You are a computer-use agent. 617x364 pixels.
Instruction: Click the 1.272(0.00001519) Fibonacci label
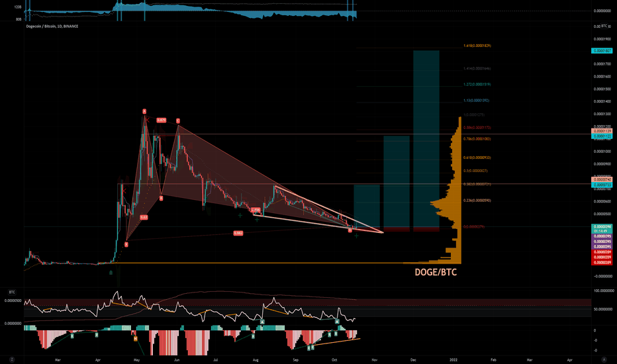click(x=477, y=84)
